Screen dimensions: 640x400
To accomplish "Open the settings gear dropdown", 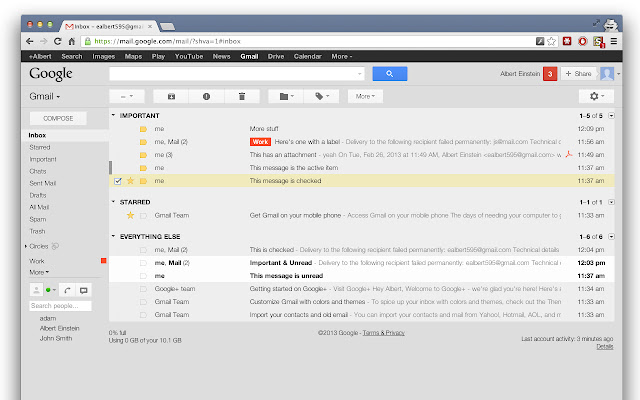I will [596, 96].
